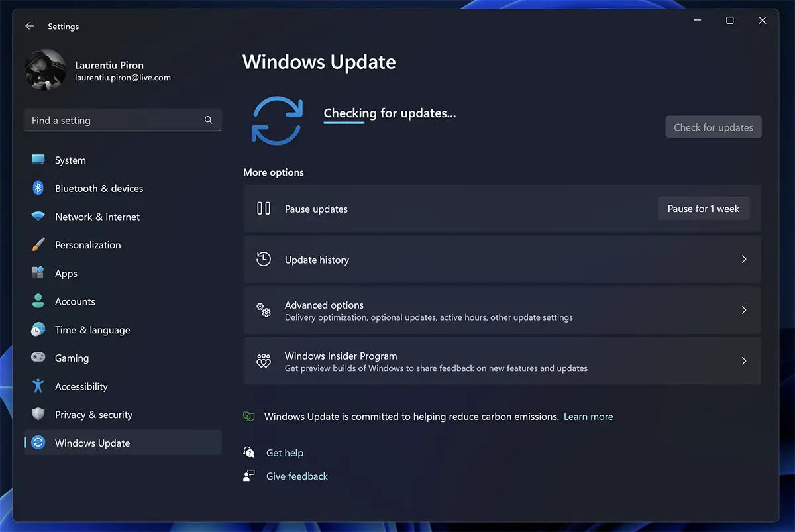Expand Advanced options chevron

744,310
